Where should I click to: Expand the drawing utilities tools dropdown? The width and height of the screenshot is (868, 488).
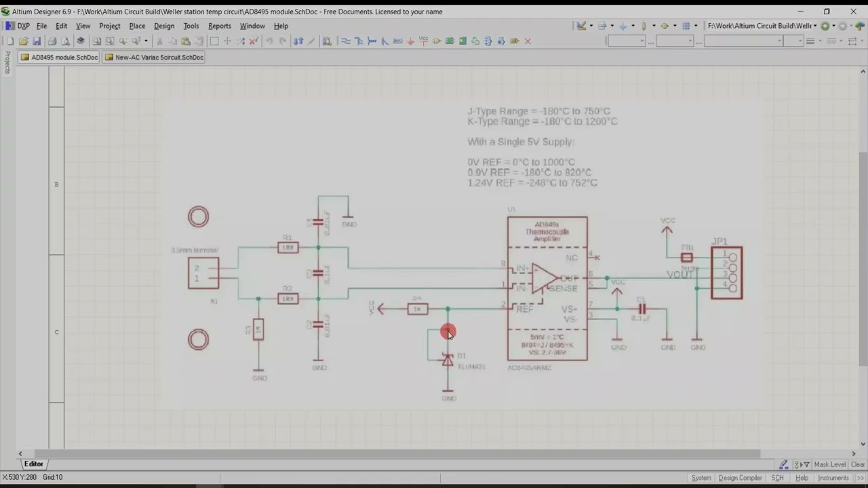[591, 26]
